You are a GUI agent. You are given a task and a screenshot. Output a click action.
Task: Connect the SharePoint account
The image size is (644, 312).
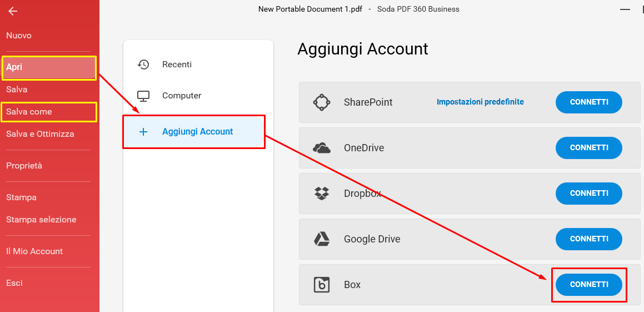pos(589,102)
